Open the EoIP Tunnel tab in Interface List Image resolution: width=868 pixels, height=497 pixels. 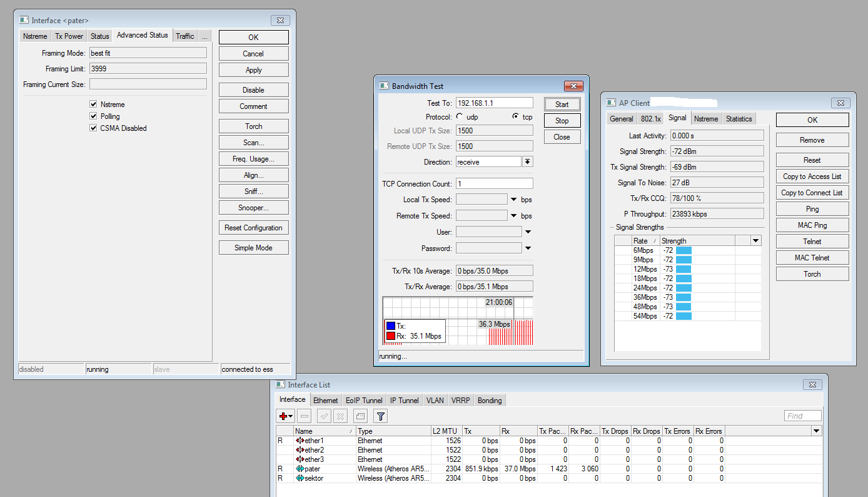(x=364, y=401)
